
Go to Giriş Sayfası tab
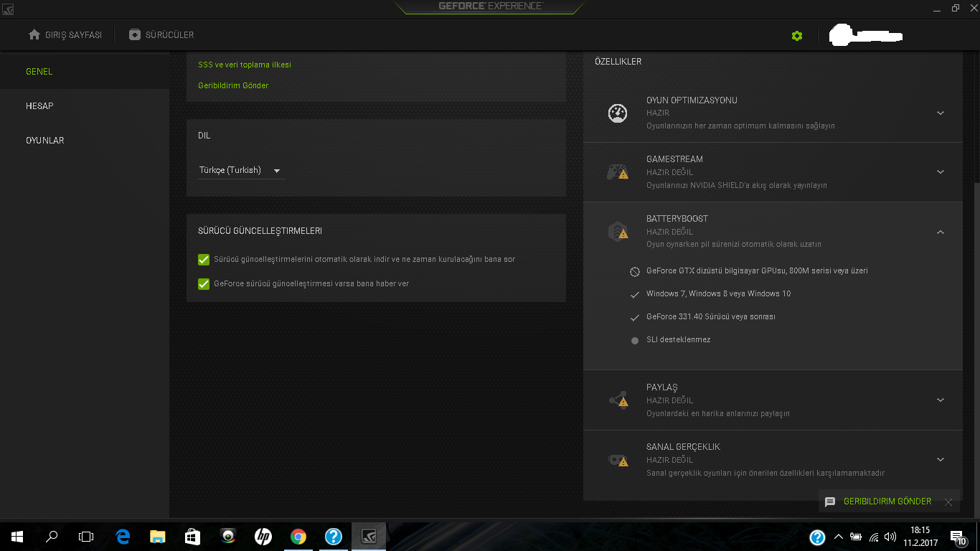coord(65,35)
